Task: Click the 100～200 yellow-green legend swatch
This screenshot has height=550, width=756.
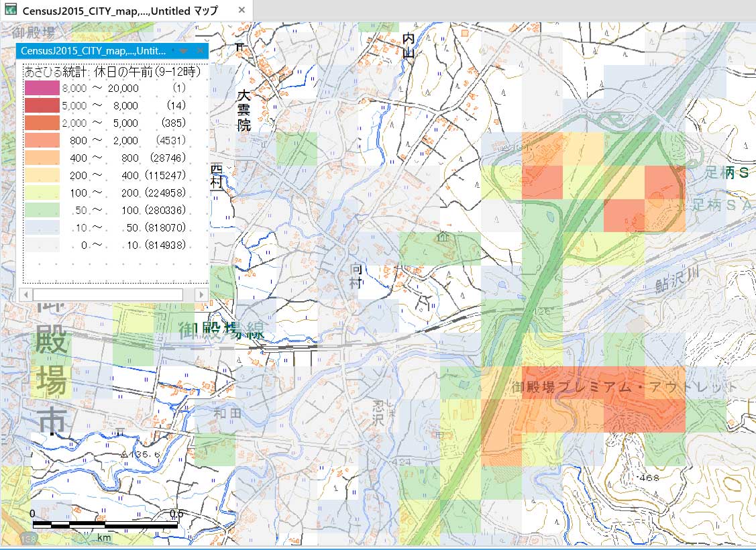Action: coord(42,192)
